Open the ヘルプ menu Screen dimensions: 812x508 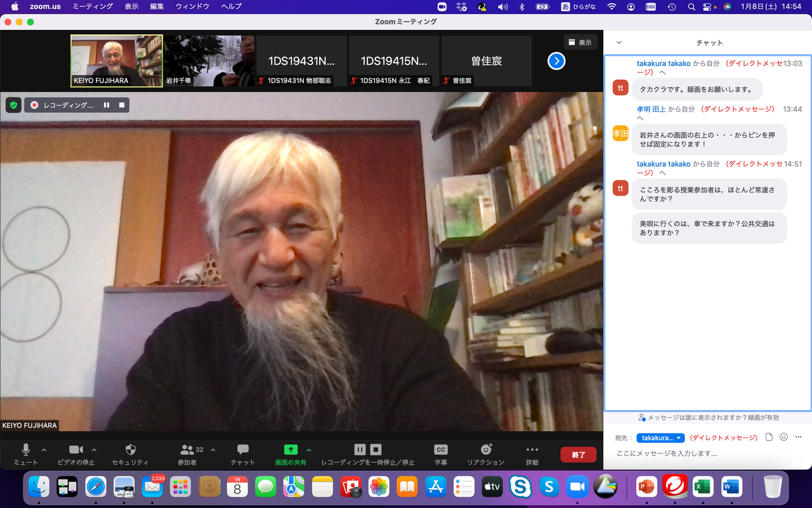click(231, 6)
